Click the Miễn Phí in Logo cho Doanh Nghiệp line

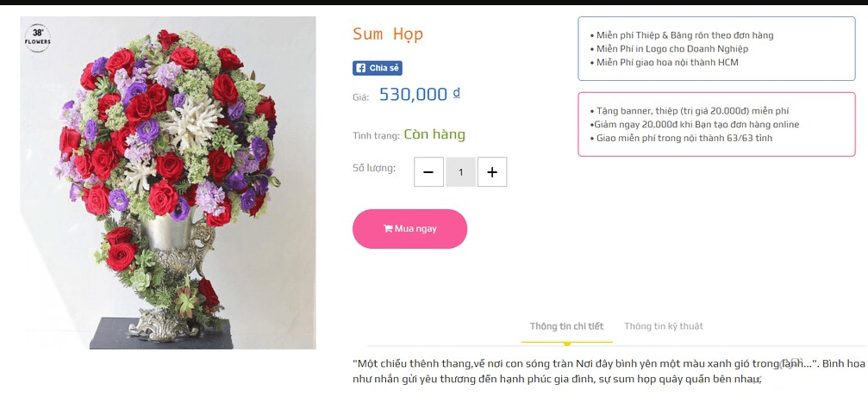pyautogui.click(x=669, y=48)
